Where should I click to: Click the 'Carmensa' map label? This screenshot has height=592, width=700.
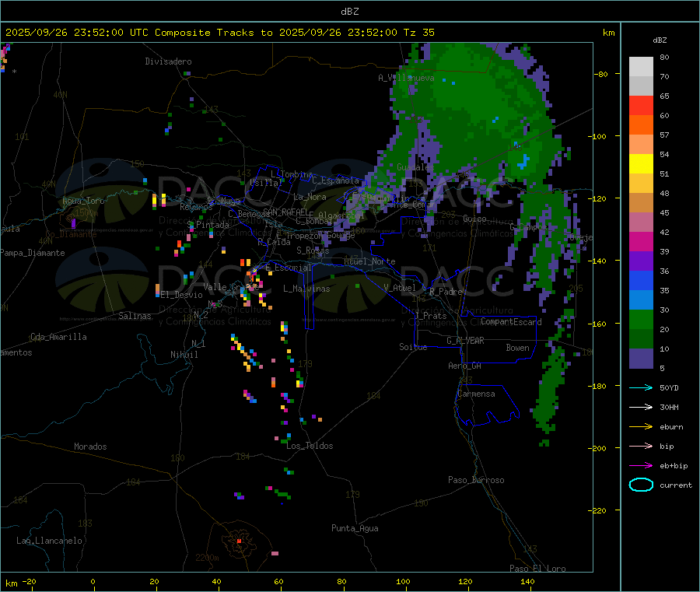[476, 394]
